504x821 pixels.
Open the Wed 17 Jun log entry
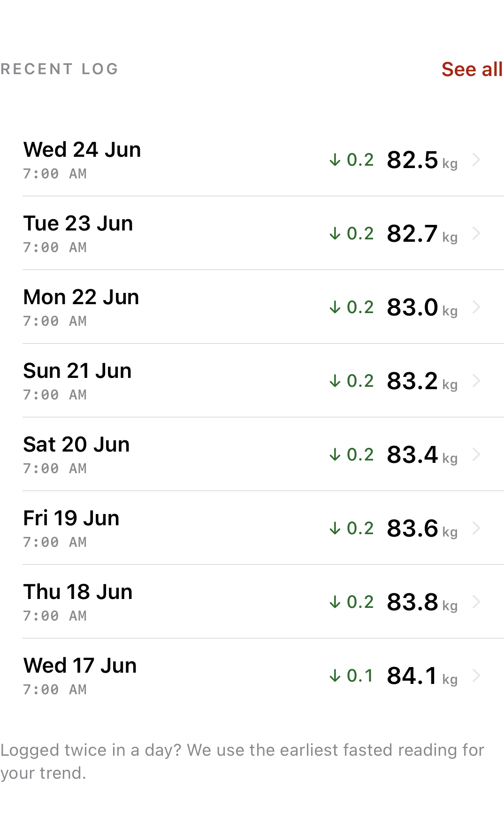(x=263, y=675)
